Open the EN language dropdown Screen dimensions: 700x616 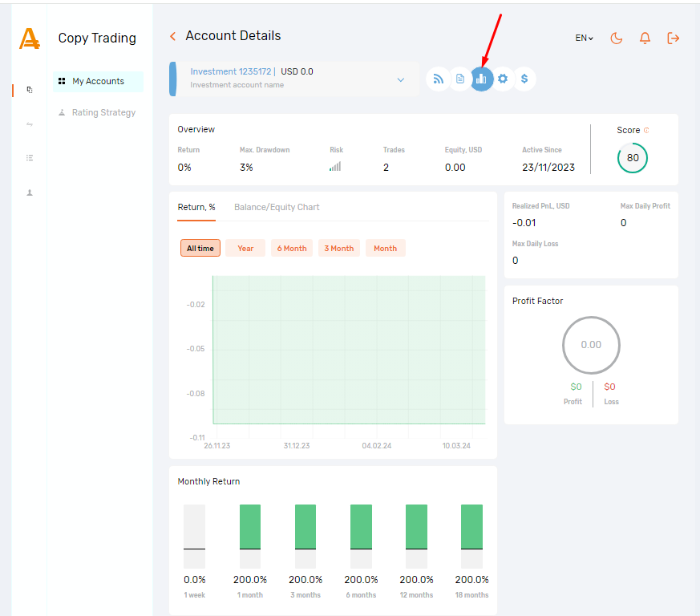pos(584,38)
